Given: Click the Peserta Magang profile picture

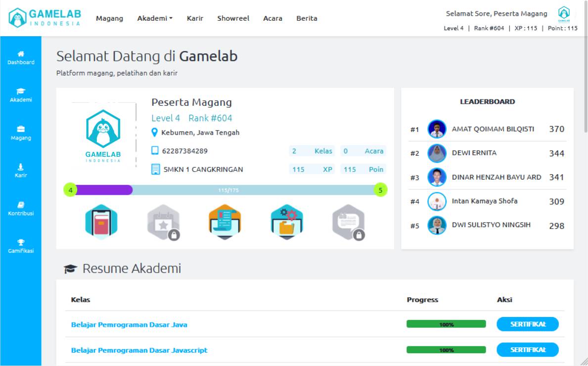Looking at the screenshot, I should (x=103, y=135).
